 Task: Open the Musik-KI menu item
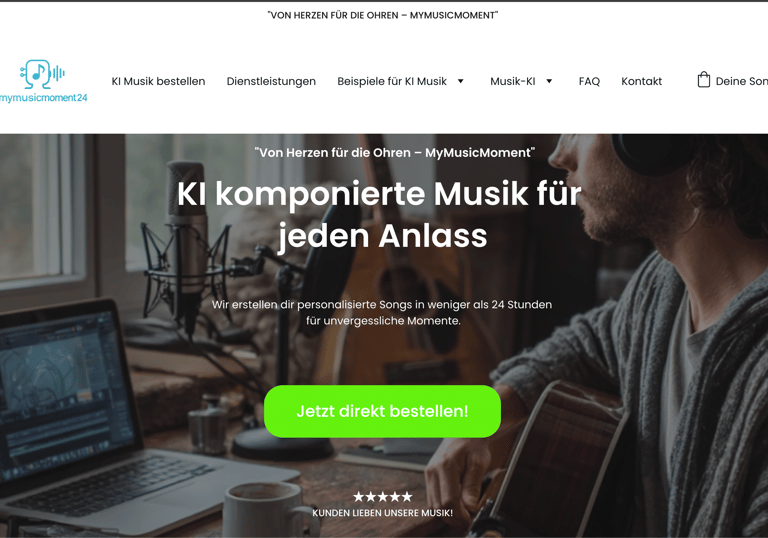[513, 81]
